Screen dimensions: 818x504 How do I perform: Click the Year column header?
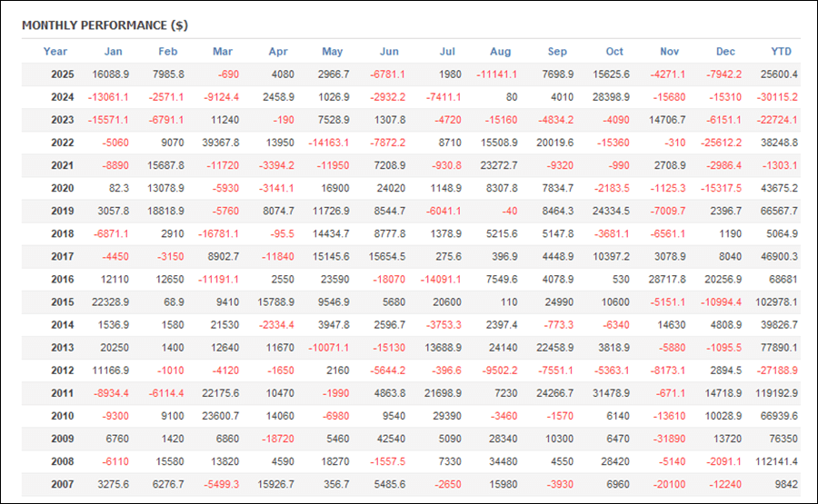55,52
